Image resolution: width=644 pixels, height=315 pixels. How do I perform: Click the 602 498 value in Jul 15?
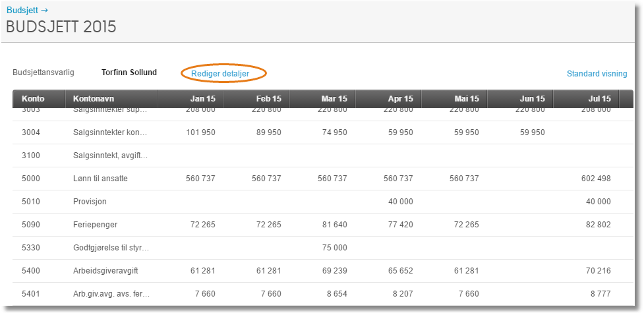coord(595,179)
